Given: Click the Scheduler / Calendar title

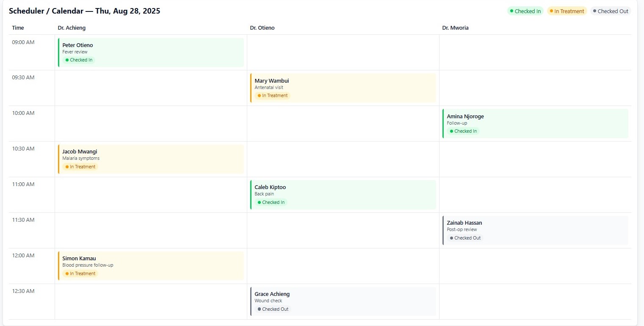Looking at the screenshot, I should tap(85, 11).
